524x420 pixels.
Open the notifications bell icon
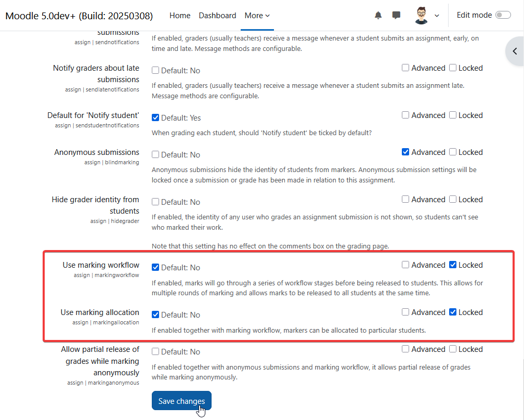[x=378, y=16]
